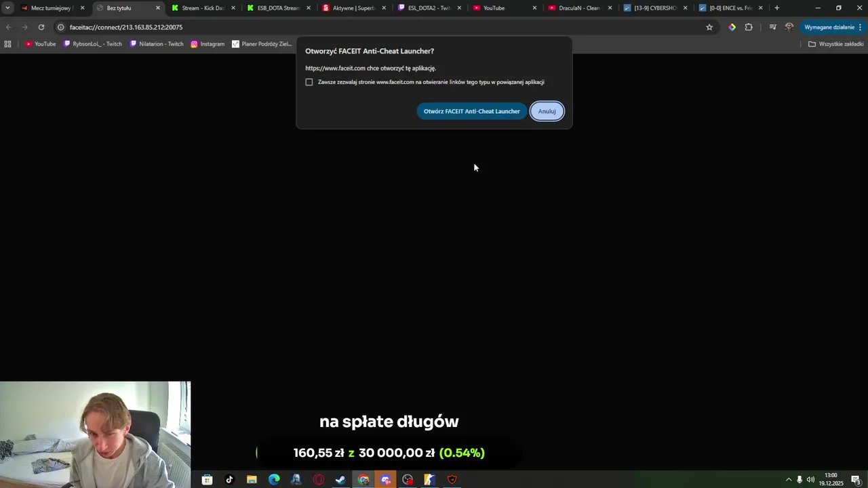The image size is (868, 488).
Task: Reload the current page
Action: 41,27
